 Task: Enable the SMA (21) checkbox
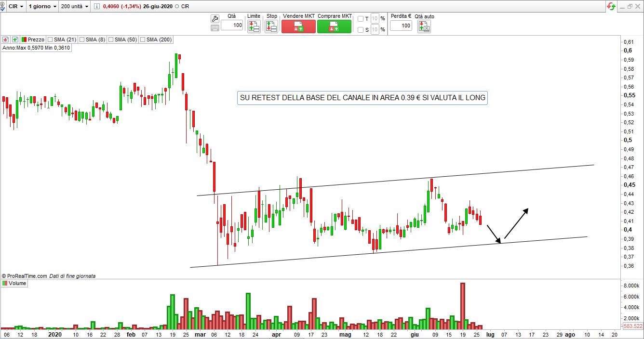click(x=50, y=39)
